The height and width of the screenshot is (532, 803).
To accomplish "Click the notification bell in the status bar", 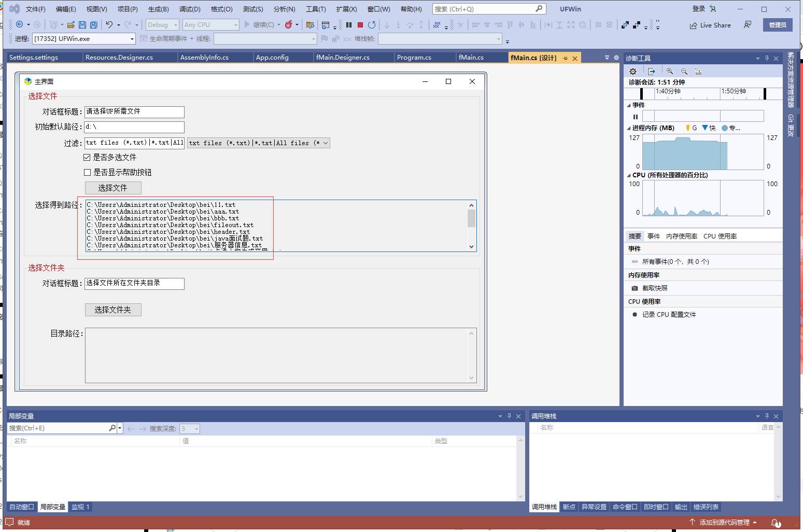I will point(776,523).
